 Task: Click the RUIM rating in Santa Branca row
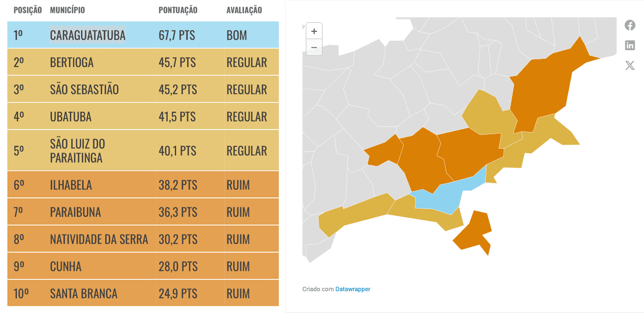[x=238, y=293]
